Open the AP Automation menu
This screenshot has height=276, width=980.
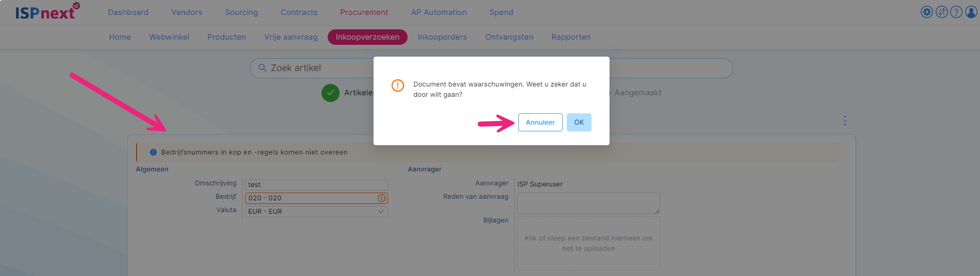(x=438, y=12)
